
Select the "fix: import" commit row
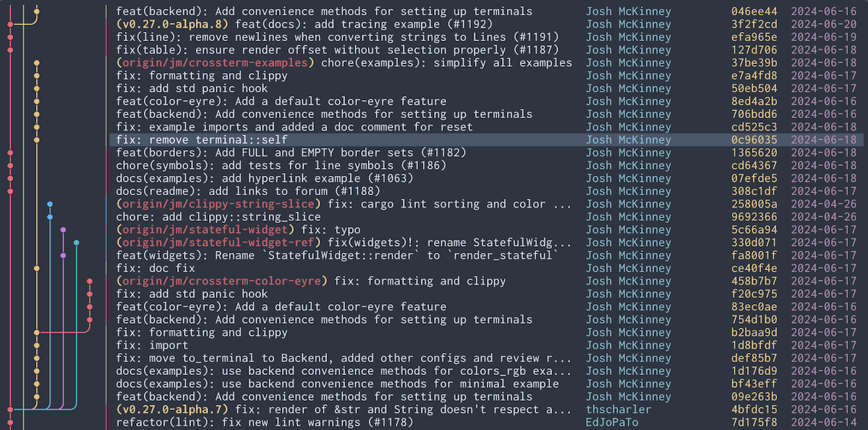coord(152,345)
